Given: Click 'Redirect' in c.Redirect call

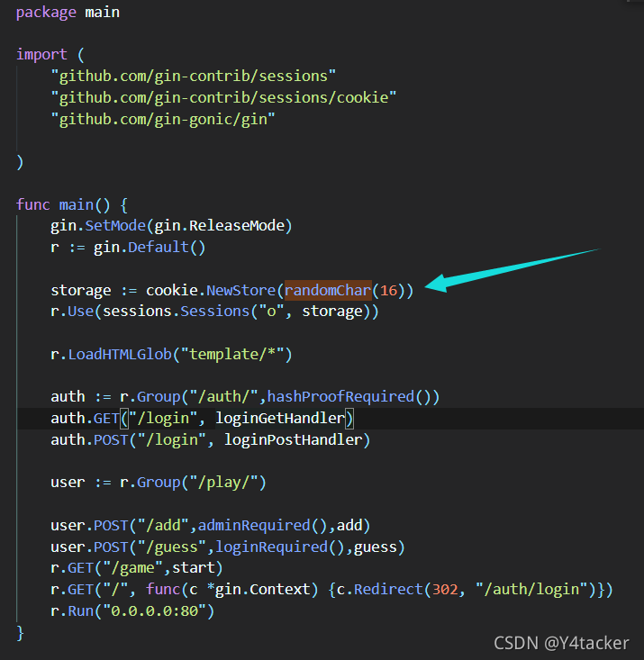Looking at the screenshot, I should (388, 590).
